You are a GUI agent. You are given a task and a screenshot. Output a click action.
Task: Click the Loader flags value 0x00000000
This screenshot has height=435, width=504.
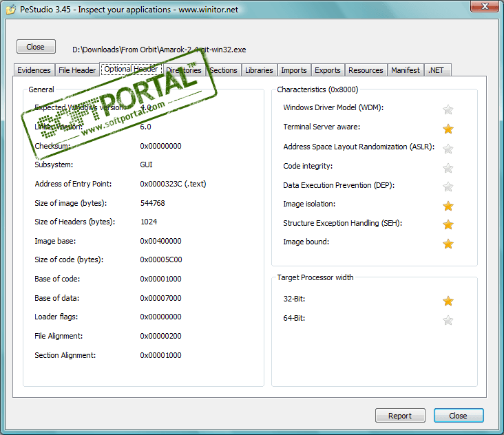click(x=160, y=317)
